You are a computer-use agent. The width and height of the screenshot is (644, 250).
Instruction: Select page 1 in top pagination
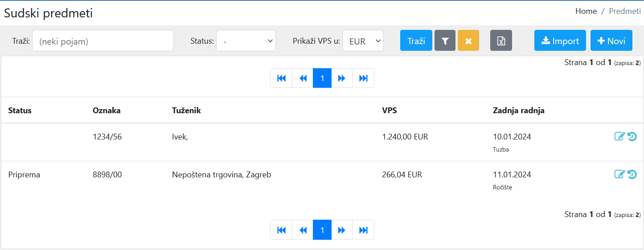pyautogui.click(x=322, y=78)
